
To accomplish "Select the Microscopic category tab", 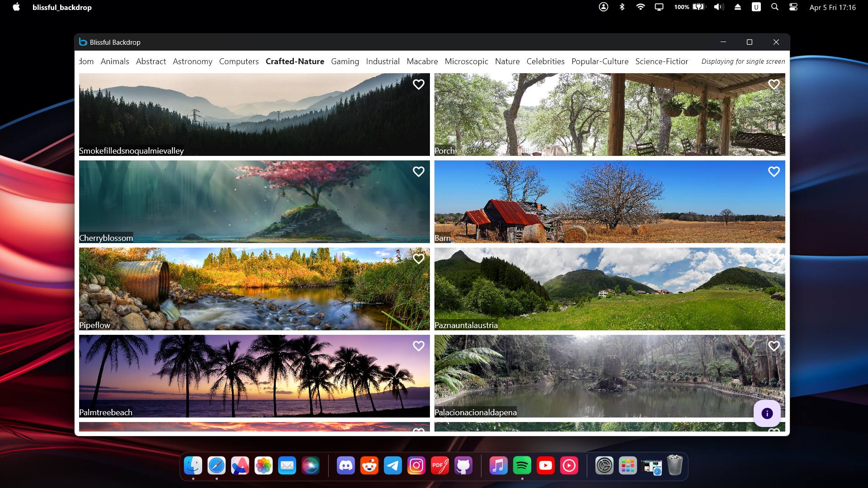I will pyautogui.click(x=466, y=61).
